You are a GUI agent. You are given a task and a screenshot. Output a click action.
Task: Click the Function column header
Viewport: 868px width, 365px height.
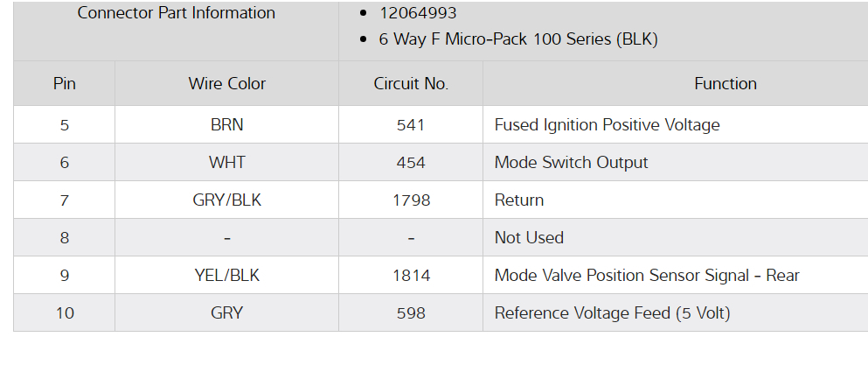(x=726, y=84)
